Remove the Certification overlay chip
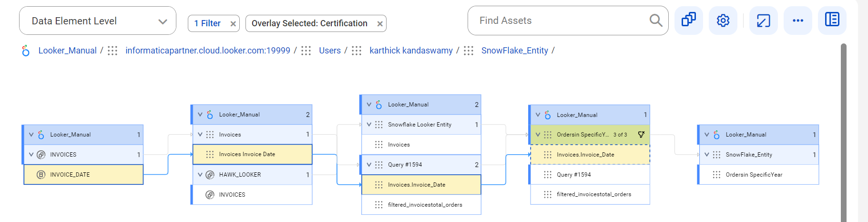The height and width of the screenshot is (222, 868). click(380, 23)
